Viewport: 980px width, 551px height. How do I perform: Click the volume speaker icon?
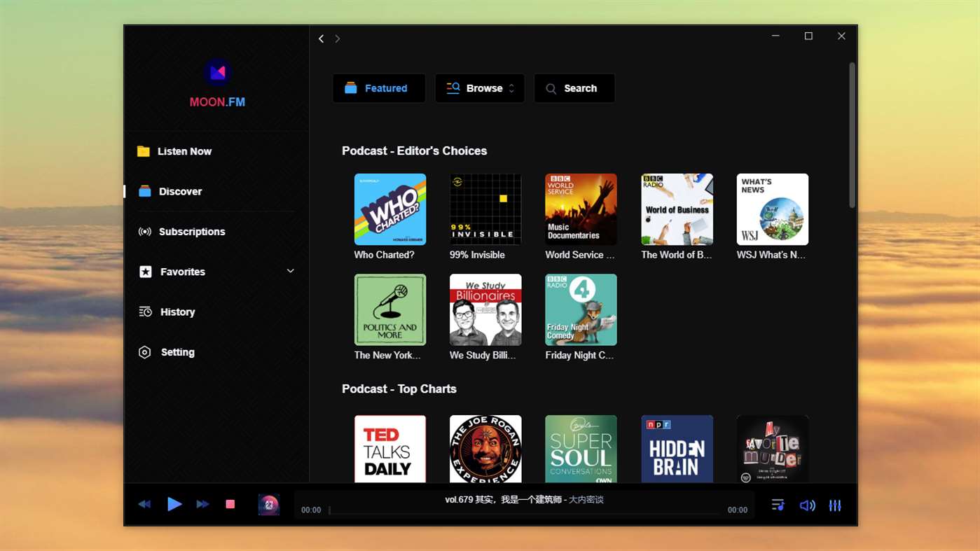pyautogui.click(x=808, y=505)
